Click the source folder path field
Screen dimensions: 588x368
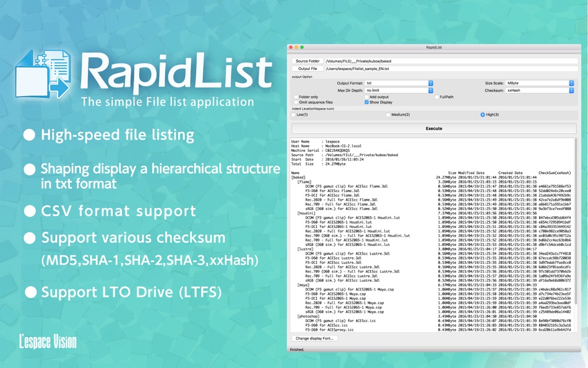451,61
